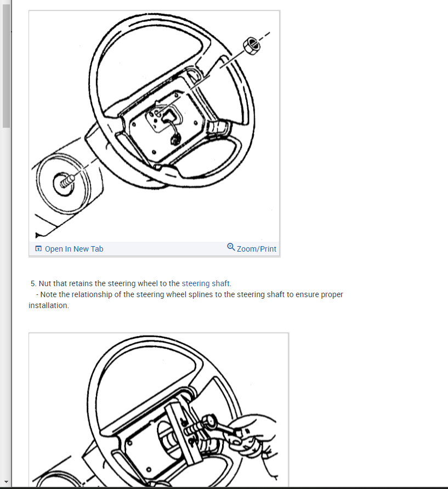This screenshot has height=489, width=448.
Task: Click the black arrow marker in the first diagram corner
Action: coord(39,235)
